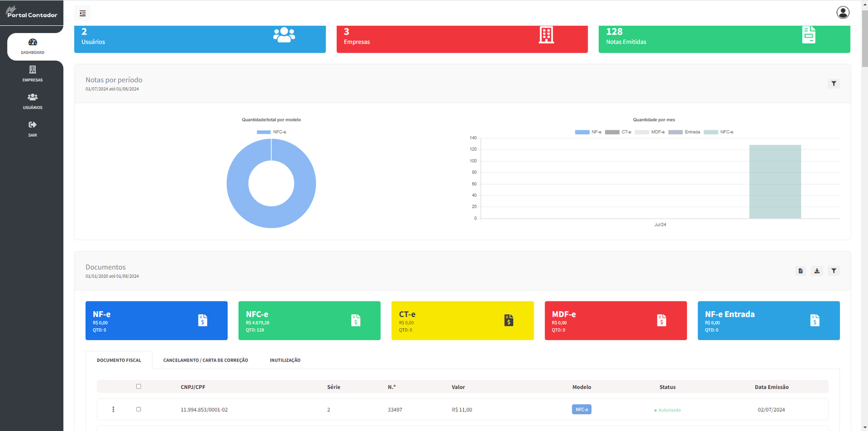Select the green NFC-e summary card
The width and height of the screenshot is (868, 431).
(x=309, y=321)
